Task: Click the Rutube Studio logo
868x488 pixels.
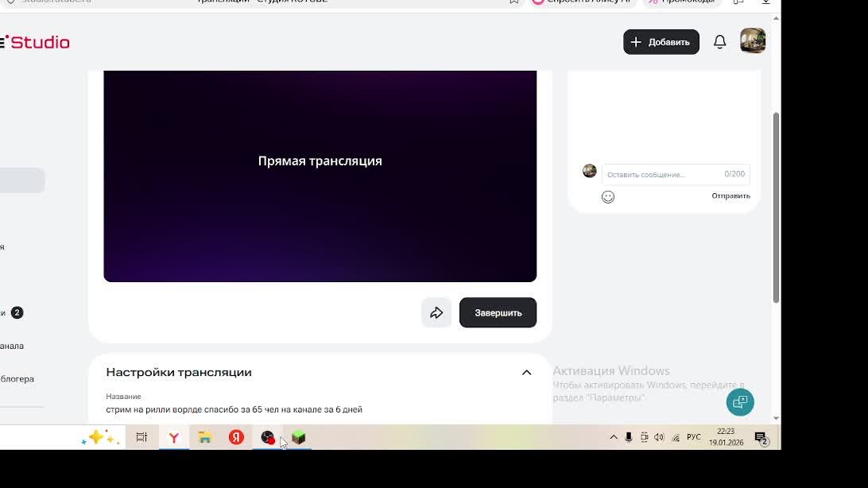Action: click(36, 43)
